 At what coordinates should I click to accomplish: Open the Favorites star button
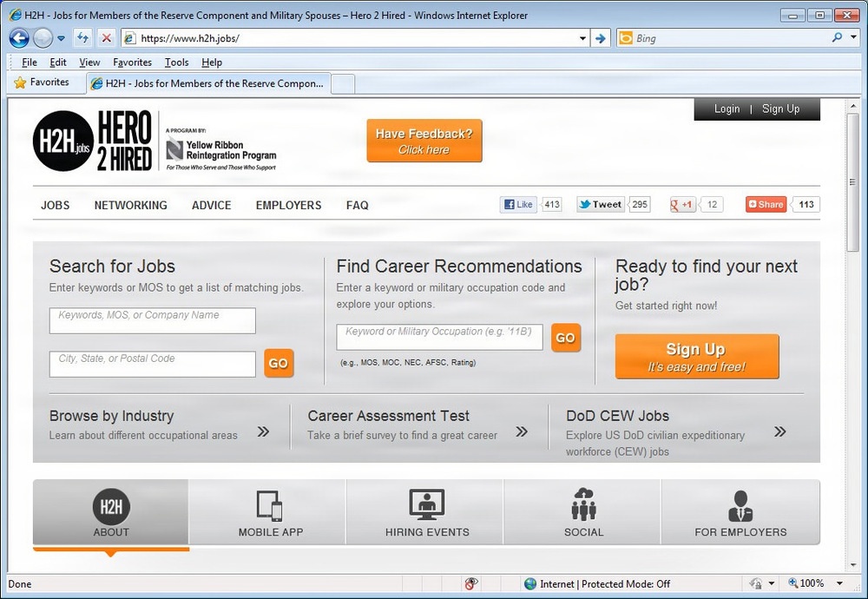point(42,82)
